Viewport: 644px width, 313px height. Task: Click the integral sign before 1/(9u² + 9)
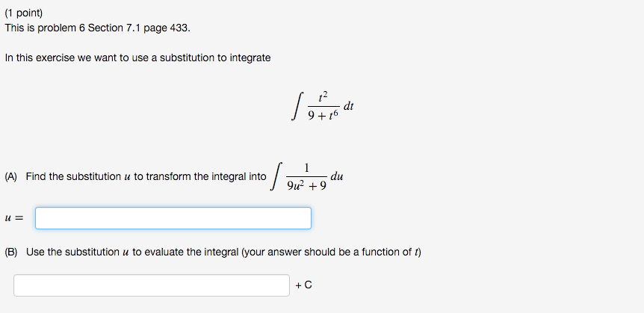[x=277, y=176]
